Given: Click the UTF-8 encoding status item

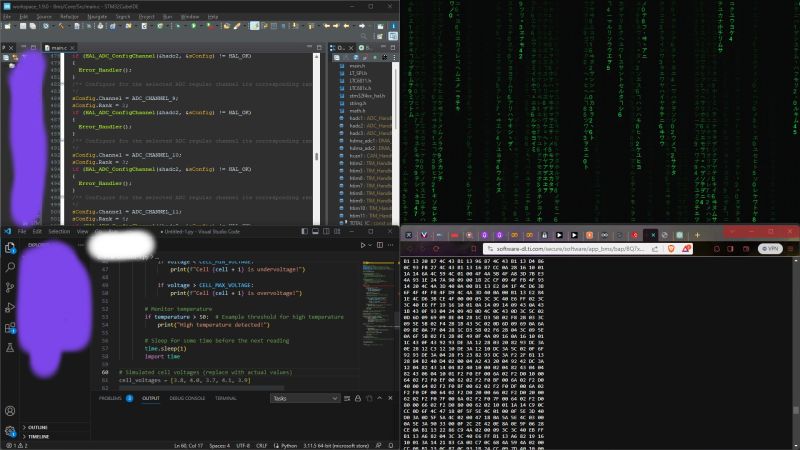Looking at the screenshot, I should point(243,446).
